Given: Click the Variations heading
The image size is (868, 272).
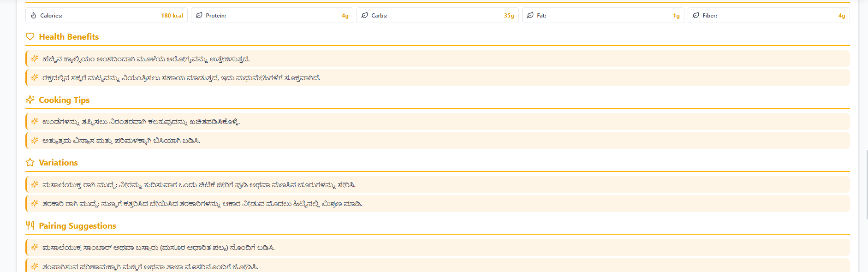Looking at the screenshot, I should (58, 163).
